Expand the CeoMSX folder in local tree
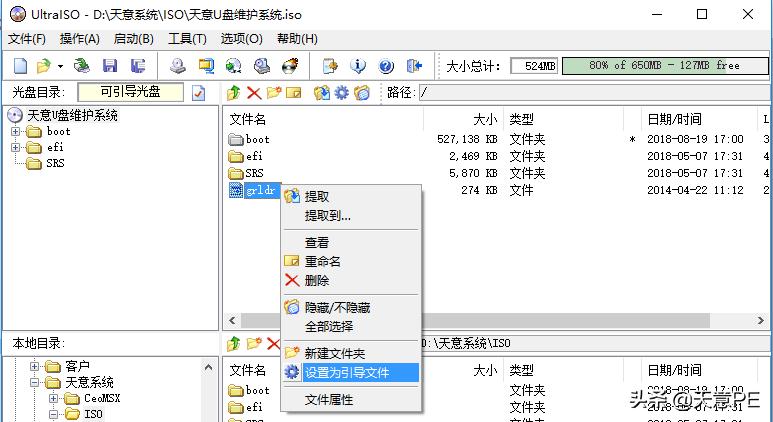The height and width of the screenshot is (422, 773). (53, 398)
